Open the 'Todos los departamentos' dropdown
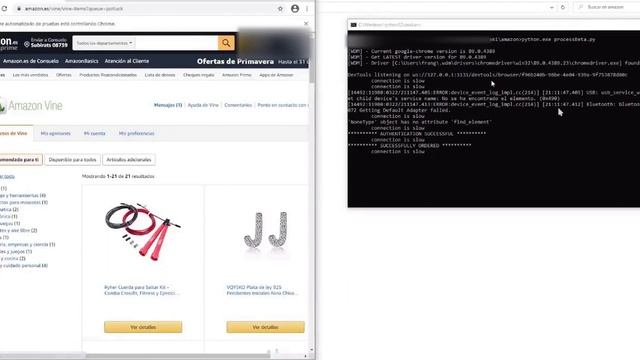 104,43
